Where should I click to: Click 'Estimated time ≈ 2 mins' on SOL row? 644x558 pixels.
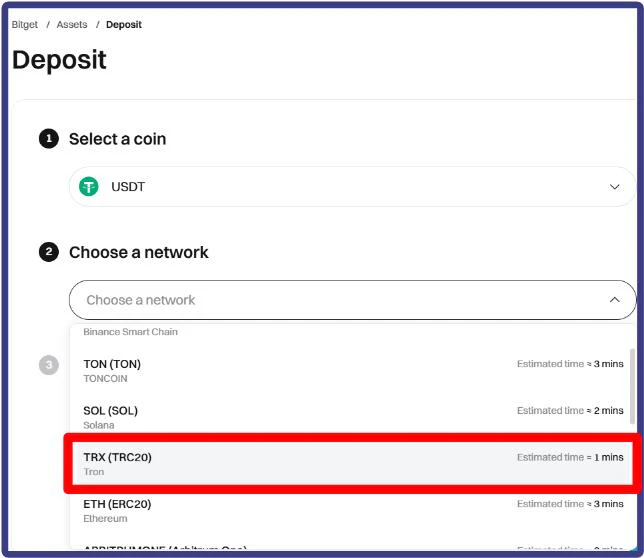click(x=570, y=411)
